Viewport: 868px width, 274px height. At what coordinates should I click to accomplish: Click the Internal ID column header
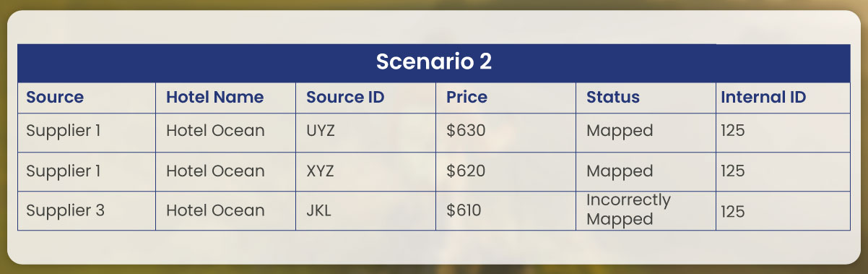click(783, 98)
